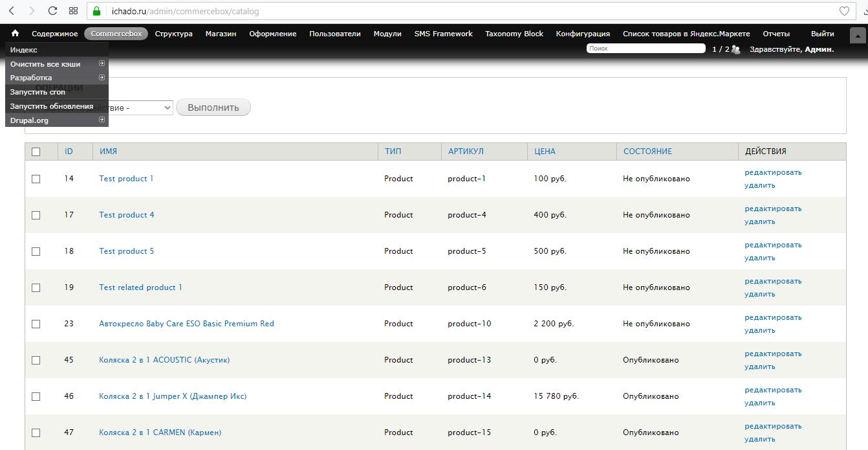Image resolution: width=868 pixels, height=450 pixels.
Task: Click удалить for Коляска ACOUSTIC row
Action: (759, 366)
